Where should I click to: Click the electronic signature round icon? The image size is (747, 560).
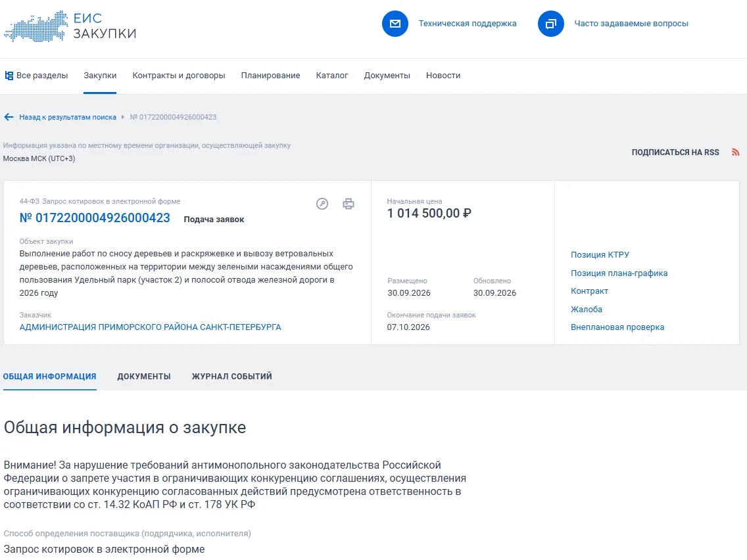pos(322,204)
